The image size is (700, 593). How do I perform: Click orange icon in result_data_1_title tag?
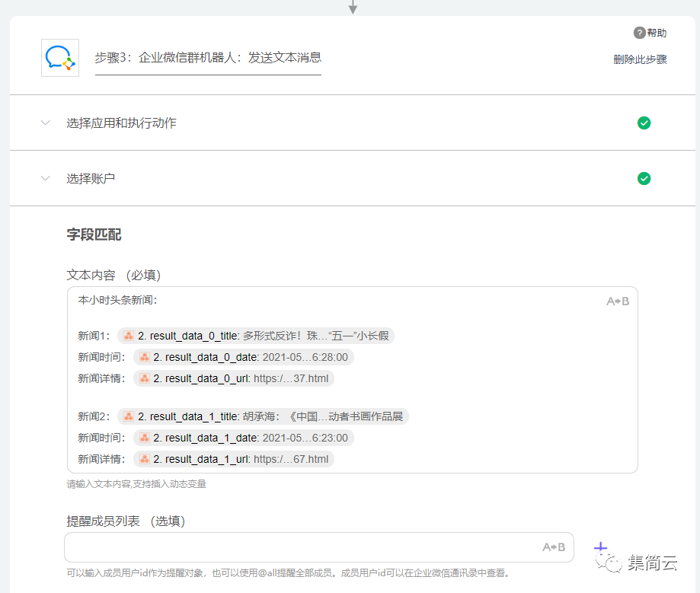[x=129, y=416]
